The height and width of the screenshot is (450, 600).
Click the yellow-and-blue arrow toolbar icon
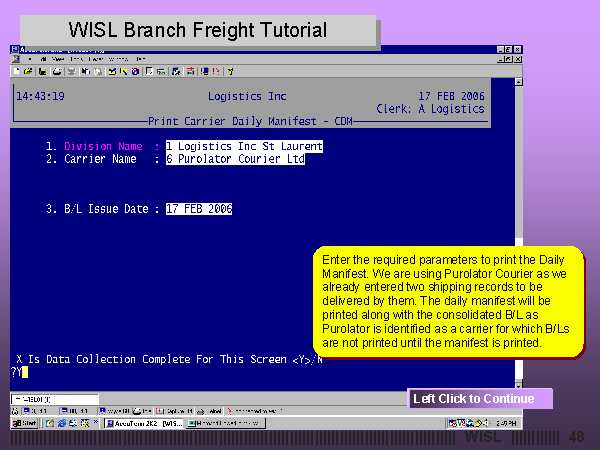[x=124, y=71]
